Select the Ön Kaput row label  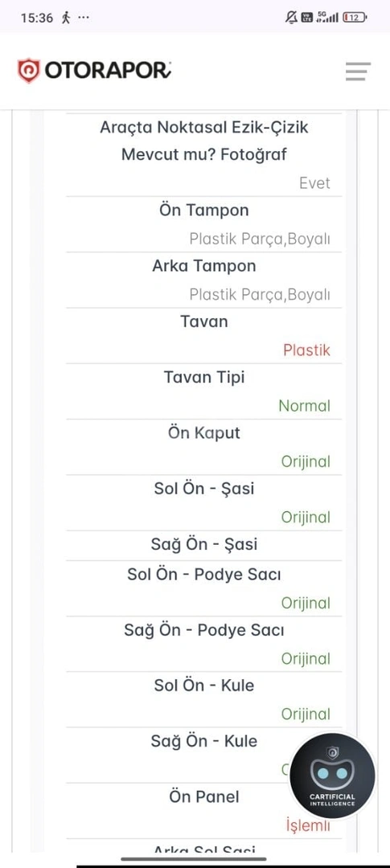click(204, 433)
